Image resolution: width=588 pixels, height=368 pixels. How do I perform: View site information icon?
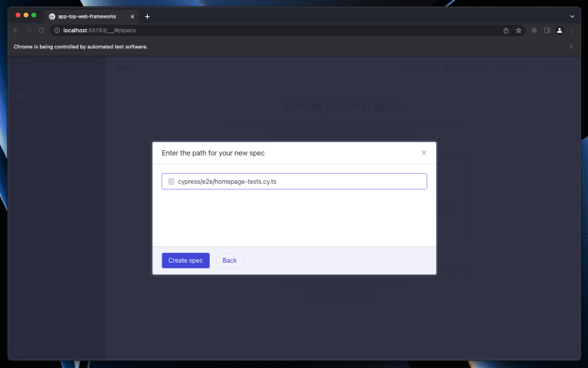[x=57, y=31]
